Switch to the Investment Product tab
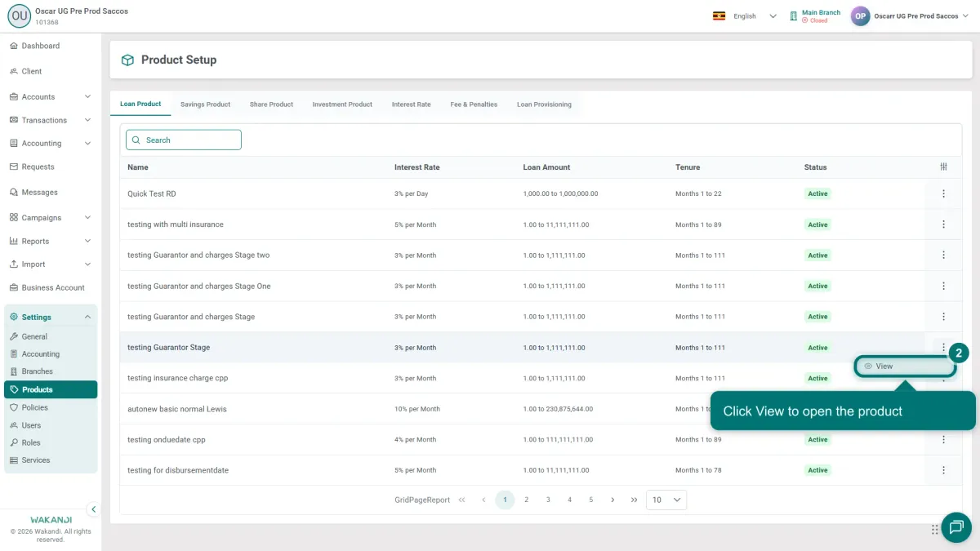This screenshot has height=551, width=980. (x=342, y=104)
